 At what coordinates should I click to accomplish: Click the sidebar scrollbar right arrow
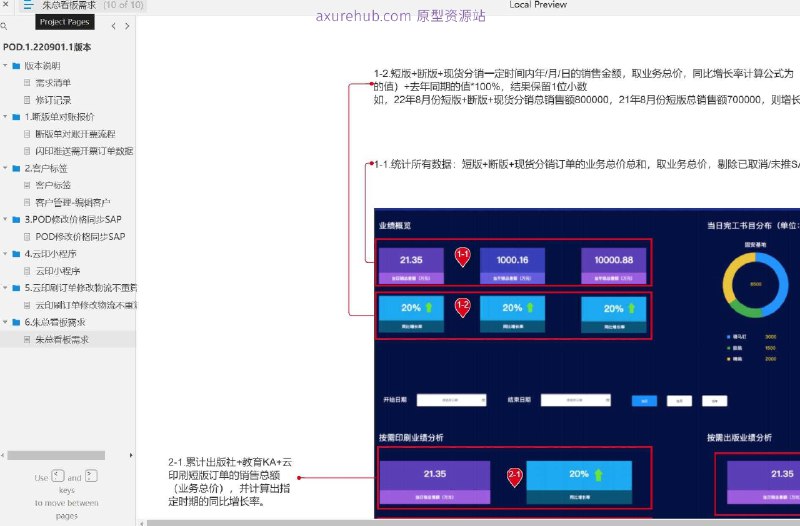tap(131, 455)
